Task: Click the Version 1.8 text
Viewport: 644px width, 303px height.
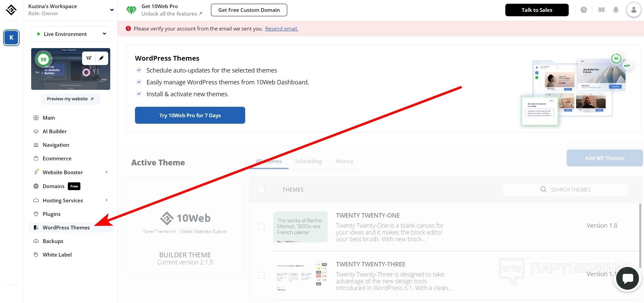Action: (x=602, y=226)
